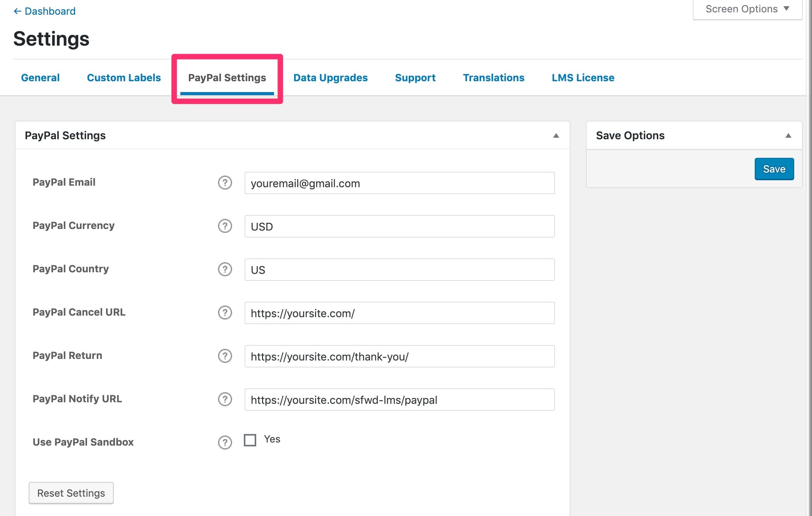Click help icon for PayPal Cancel URL
Image resolution: width=812 pixels, height=516 pixels.
pyautogui.click(x=225, y=313)
